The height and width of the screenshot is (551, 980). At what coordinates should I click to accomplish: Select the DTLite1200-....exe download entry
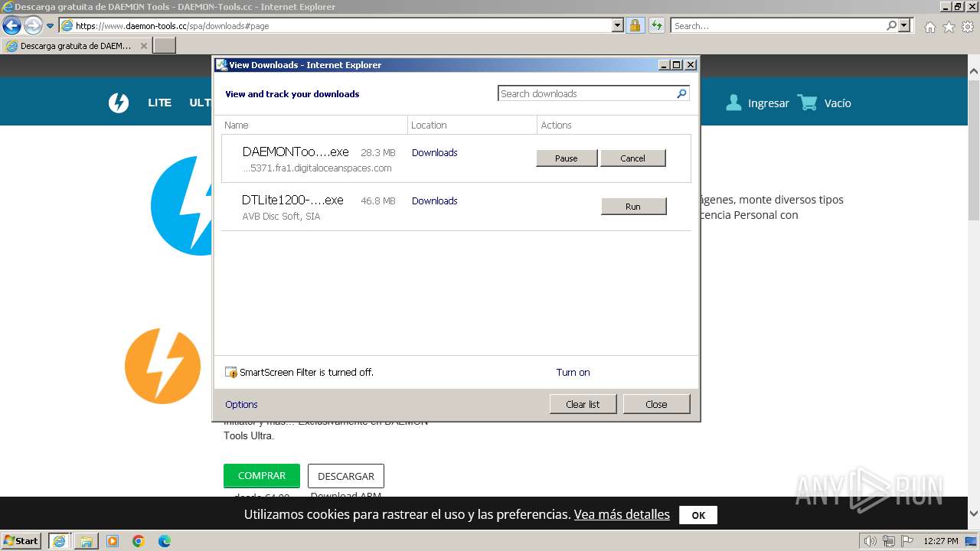pos(456,207)
